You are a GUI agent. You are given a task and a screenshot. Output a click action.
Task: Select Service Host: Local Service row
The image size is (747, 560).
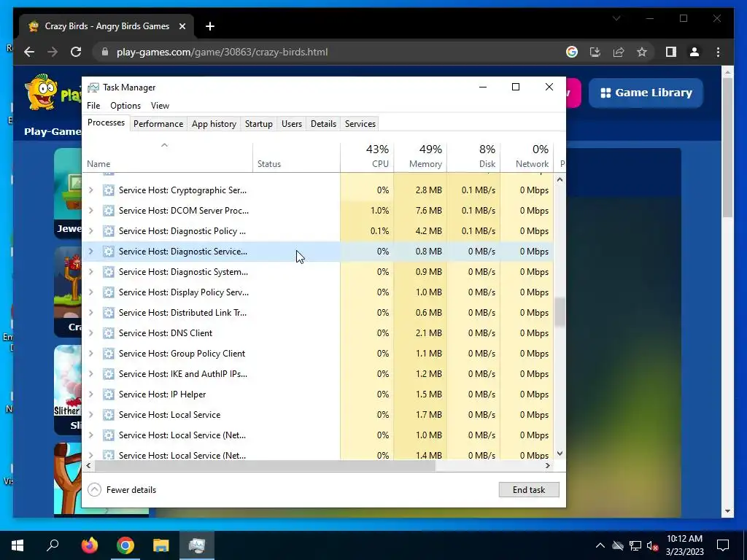[318, 415]
